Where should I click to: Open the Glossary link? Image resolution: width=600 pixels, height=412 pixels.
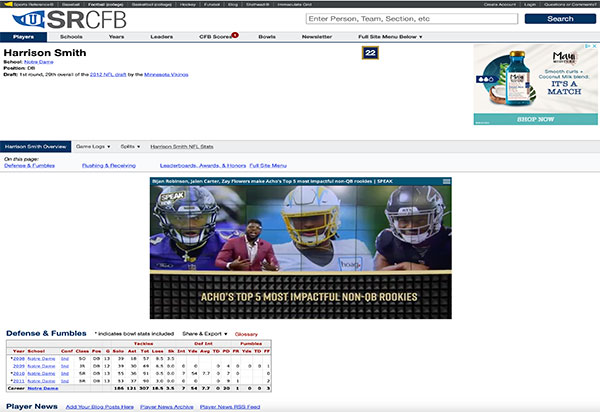click(246, 334)
